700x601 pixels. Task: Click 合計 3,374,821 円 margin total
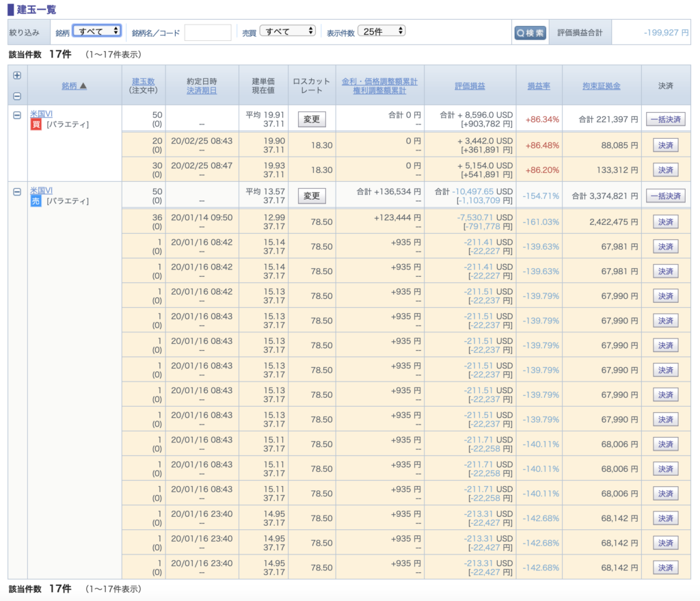tap(605, 196)
